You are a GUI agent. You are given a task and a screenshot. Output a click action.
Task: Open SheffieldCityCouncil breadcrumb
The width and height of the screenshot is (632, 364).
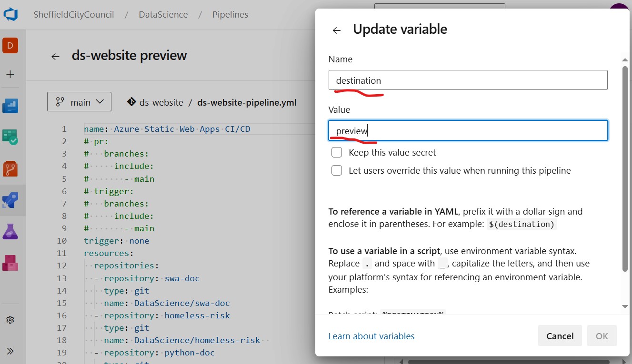tap(74, 14)
